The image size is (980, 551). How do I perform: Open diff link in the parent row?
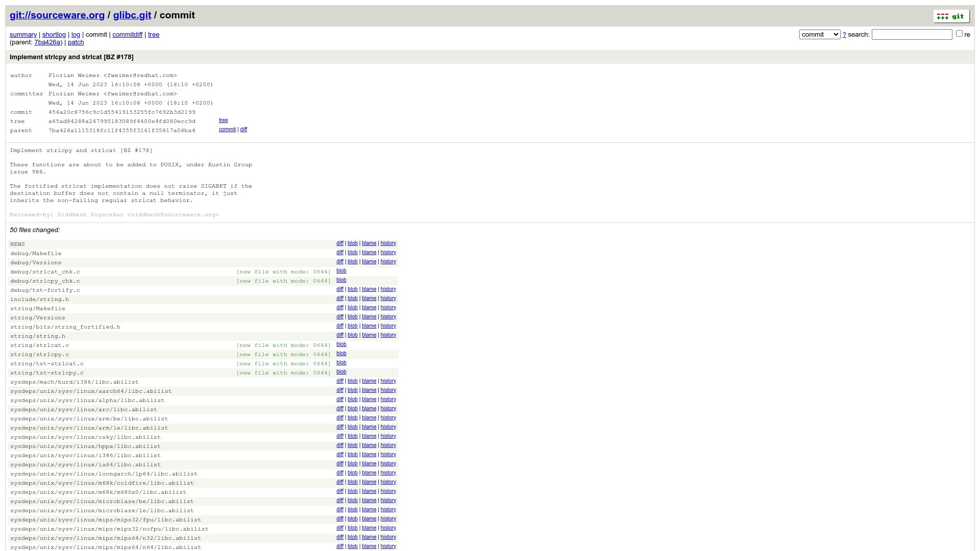pos(243,130)
